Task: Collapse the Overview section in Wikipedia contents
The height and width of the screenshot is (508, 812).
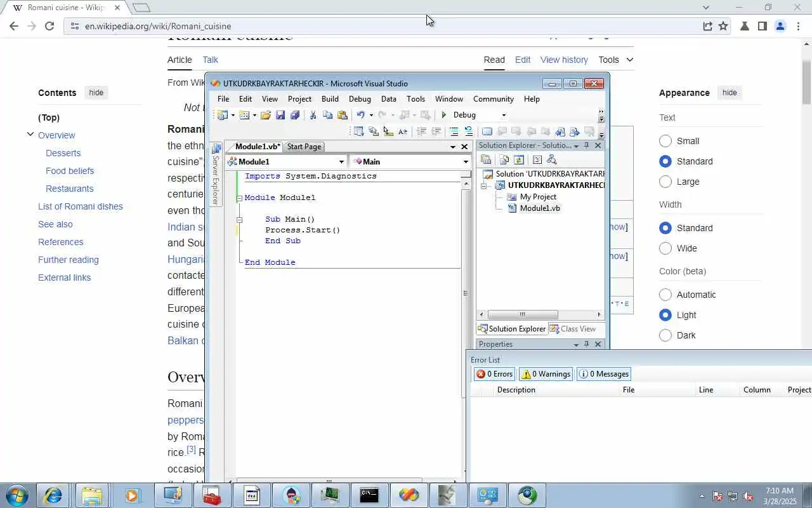Action: (30, 135)
